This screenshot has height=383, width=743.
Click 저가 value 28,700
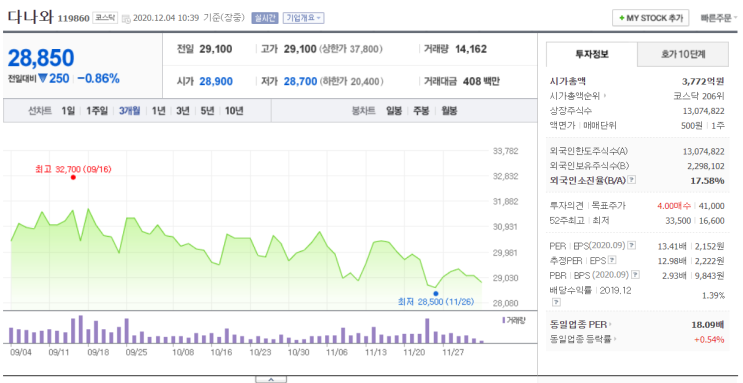point(300,82)
